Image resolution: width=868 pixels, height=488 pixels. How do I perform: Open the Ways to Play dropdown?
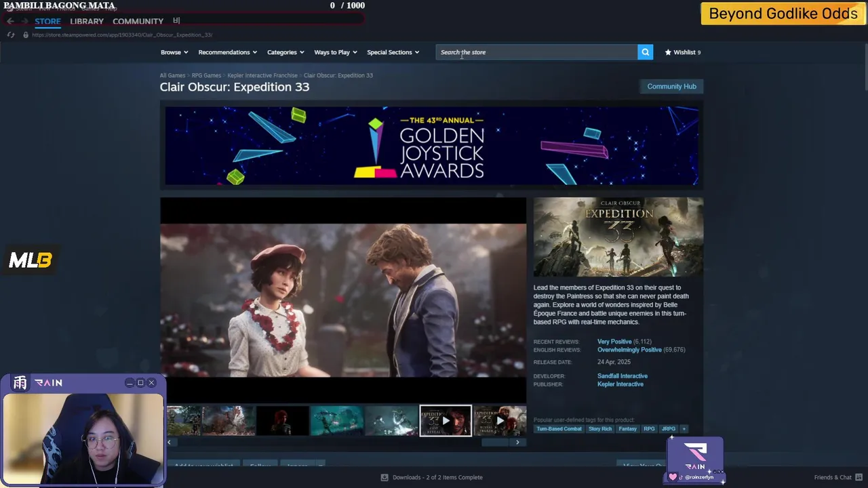pos(336,52)
